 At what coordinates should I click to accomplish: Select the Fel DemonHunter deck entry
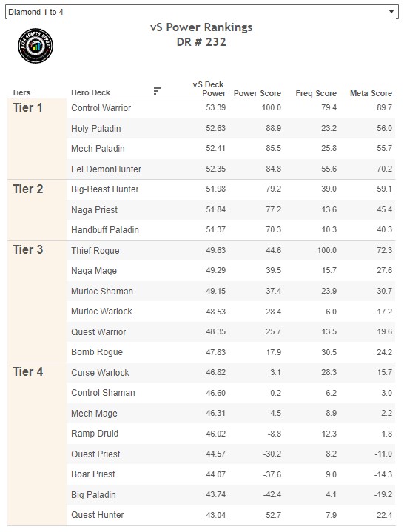(x=107, y=169)
